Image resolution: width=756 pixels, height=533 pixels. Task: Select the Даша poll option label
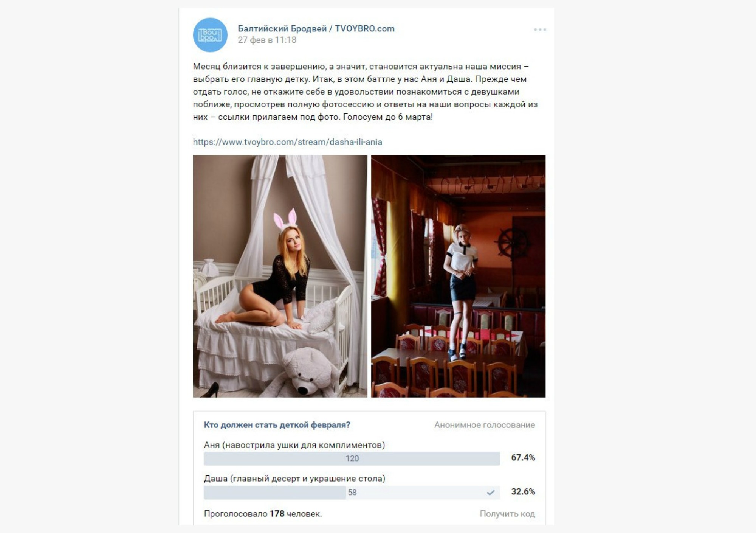[294, 479]
